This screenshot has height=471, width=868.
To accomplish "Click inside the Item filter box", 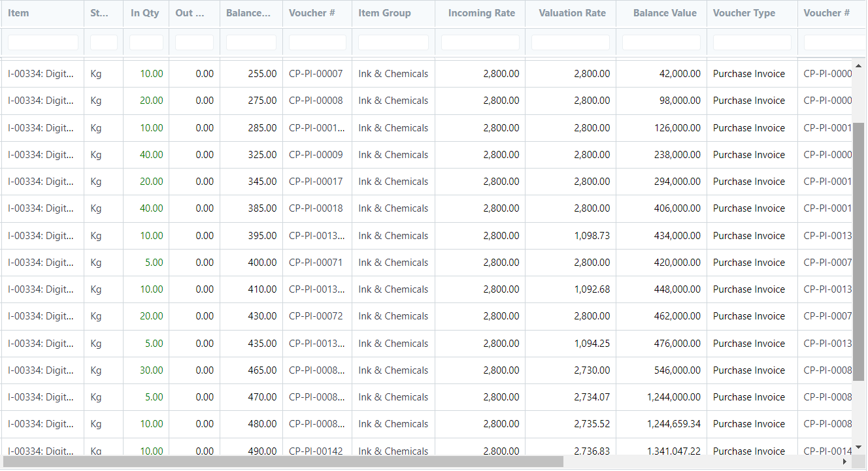I will (42, 42).
